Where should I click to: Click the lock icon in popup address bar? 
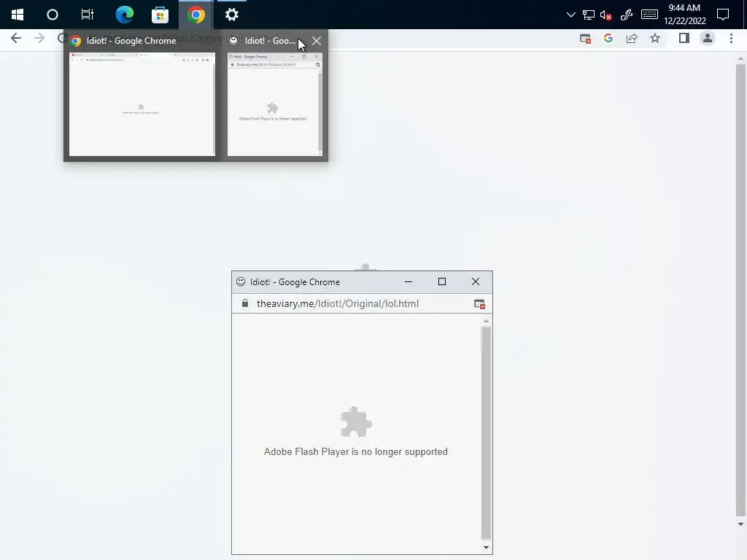coord(245,303)
